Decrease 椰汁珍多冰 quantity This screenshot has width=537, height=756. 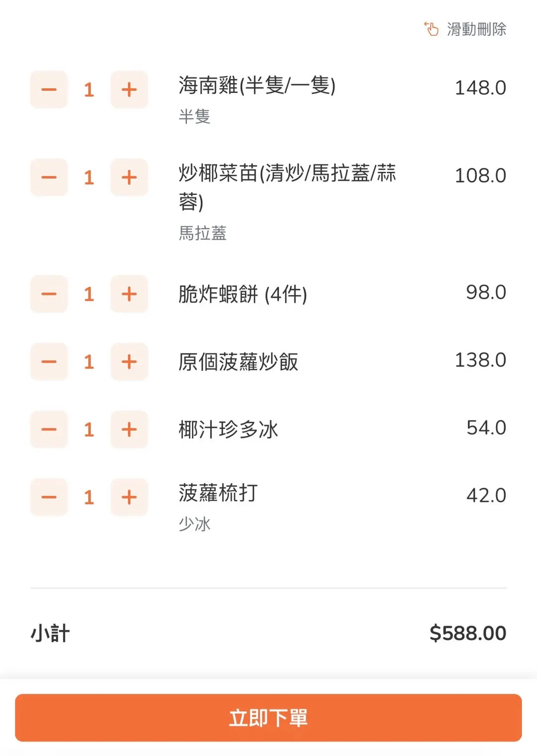tap(49, 429)
